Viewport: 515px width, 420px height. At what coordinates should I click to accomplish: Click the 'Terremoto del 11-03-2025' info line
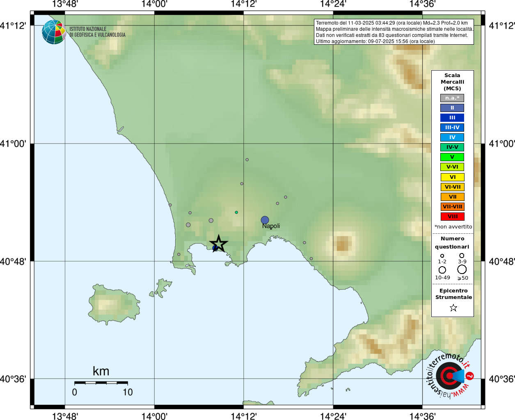tap(392, 23)
